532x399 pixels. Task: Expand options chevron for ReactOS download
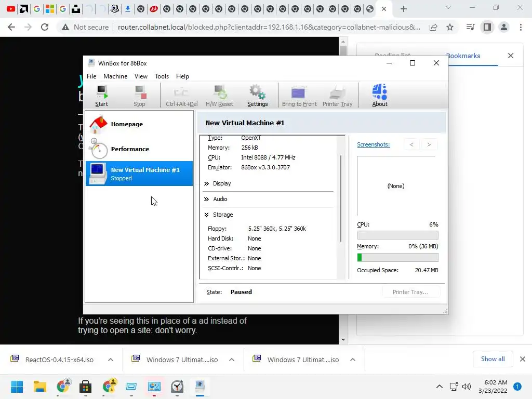click(x=111, y=360)
